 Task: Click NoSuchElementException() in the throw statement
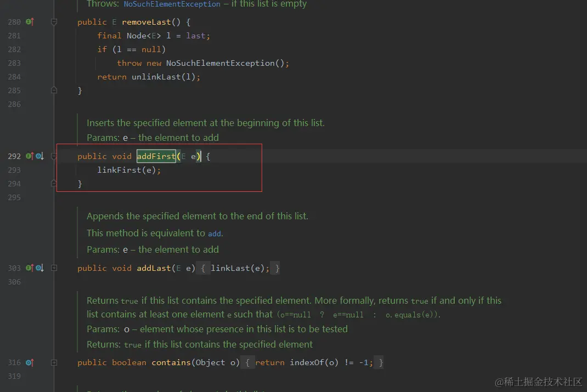225,63
